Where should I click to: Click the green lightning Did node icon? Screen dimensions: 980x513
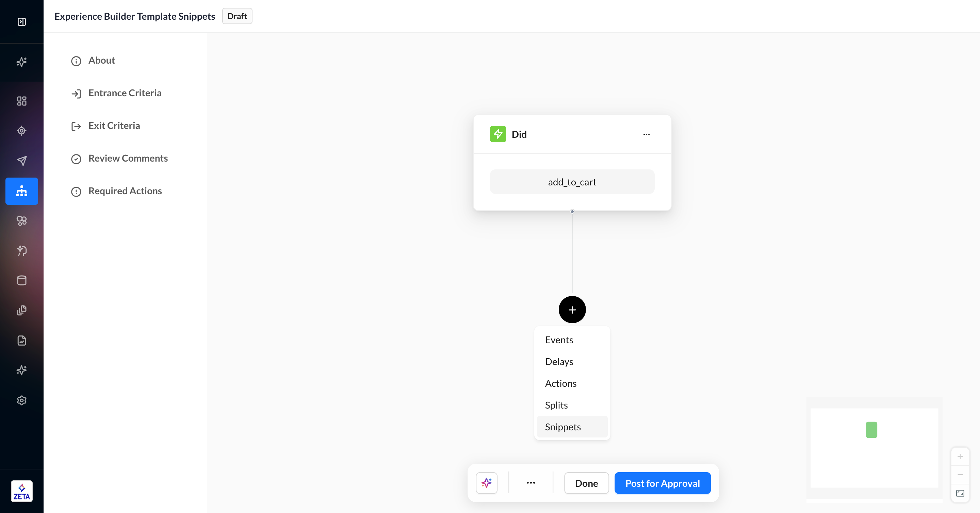[497, 134]
